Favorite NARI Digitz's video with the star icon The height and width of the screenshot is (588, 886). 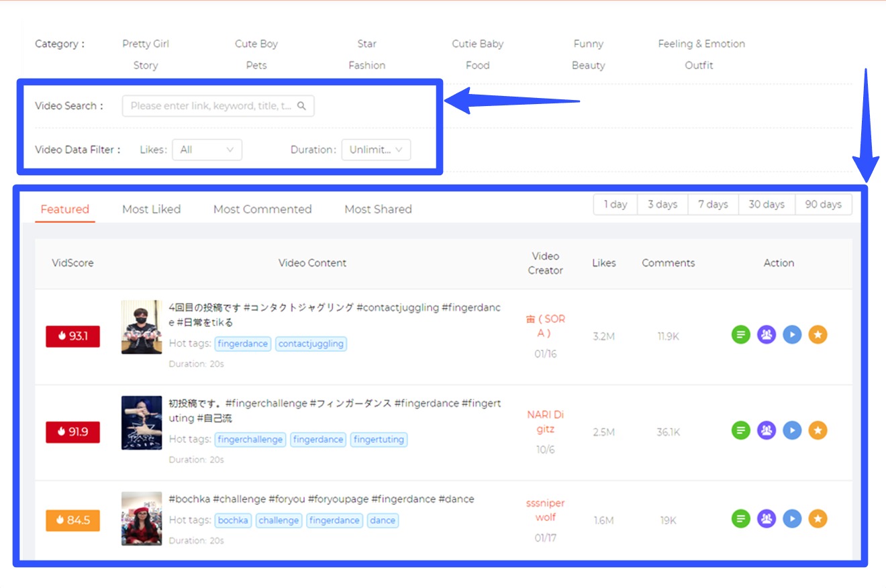[818, 430]
